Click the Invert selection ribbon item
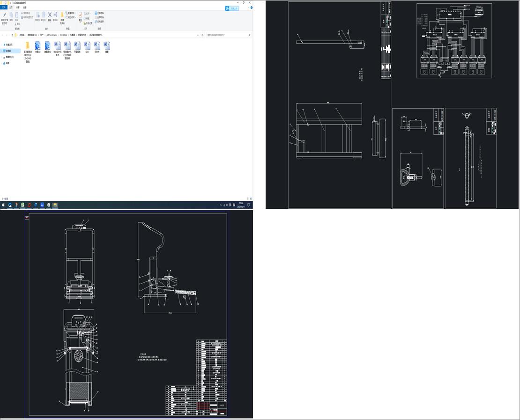The width and height of the screenshot is (520, 420). pos(99,21)
